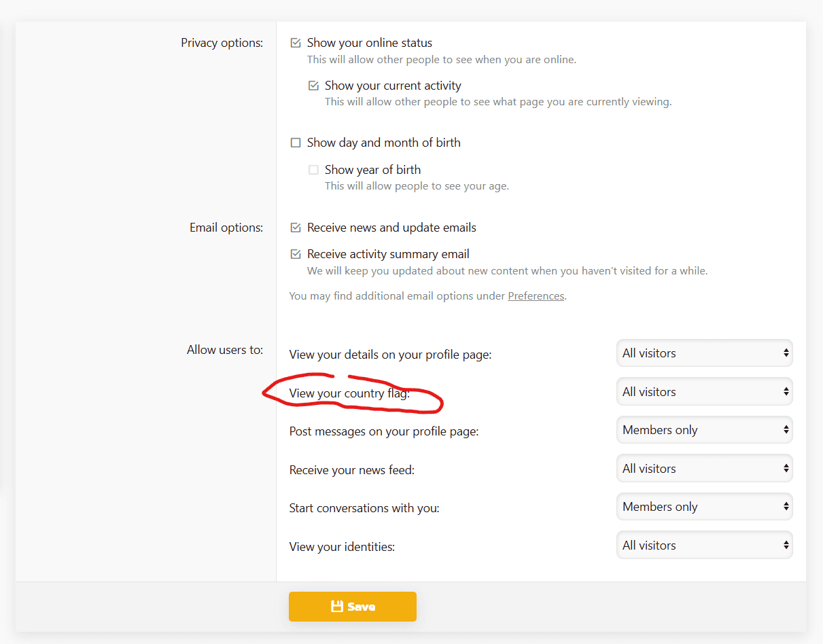Open the View your country flag dropdown
The width and height of the screenshot is (823, 644).
tap(704, 392)
